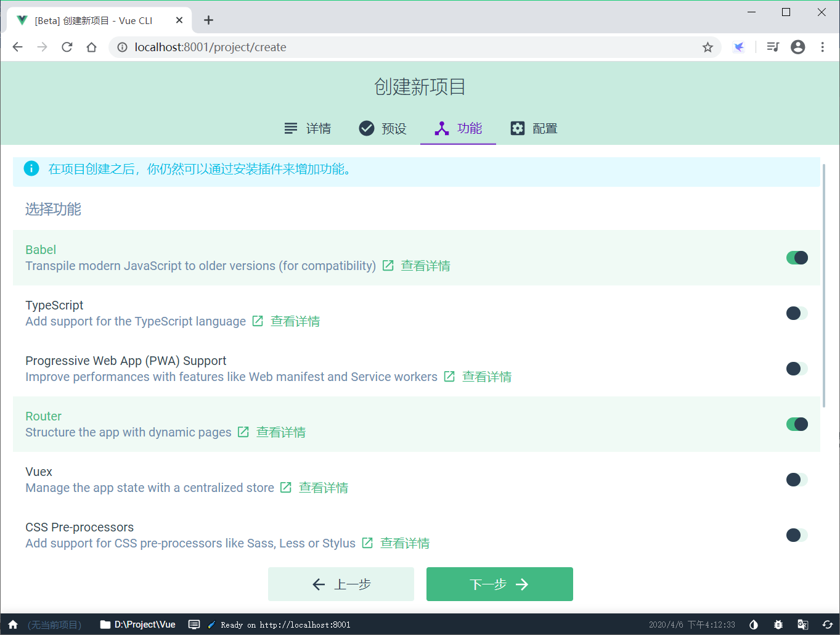Click external link icon beside Babel description
The image size is (840, 635).
(388, 266)
